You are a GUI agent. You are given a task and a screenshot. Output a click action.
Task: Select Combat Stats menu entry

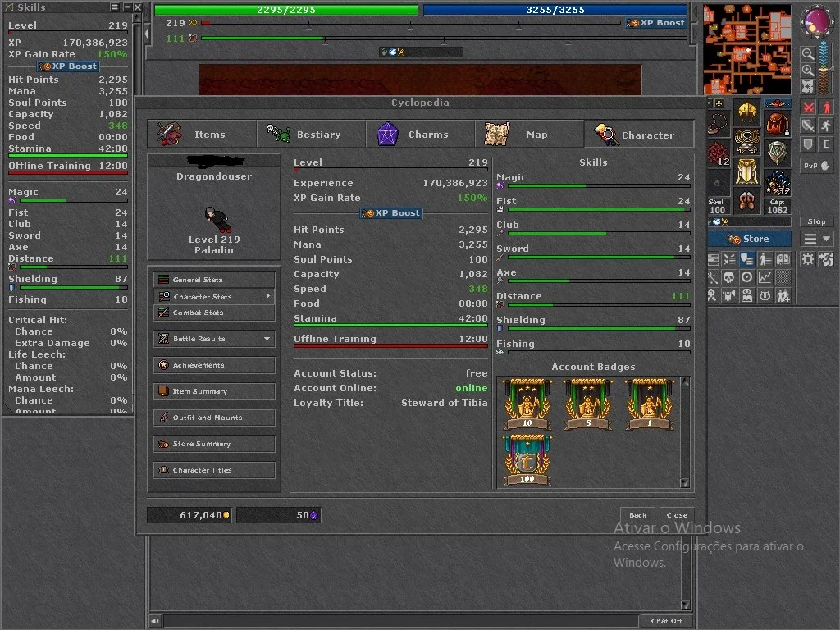(214, 313)
